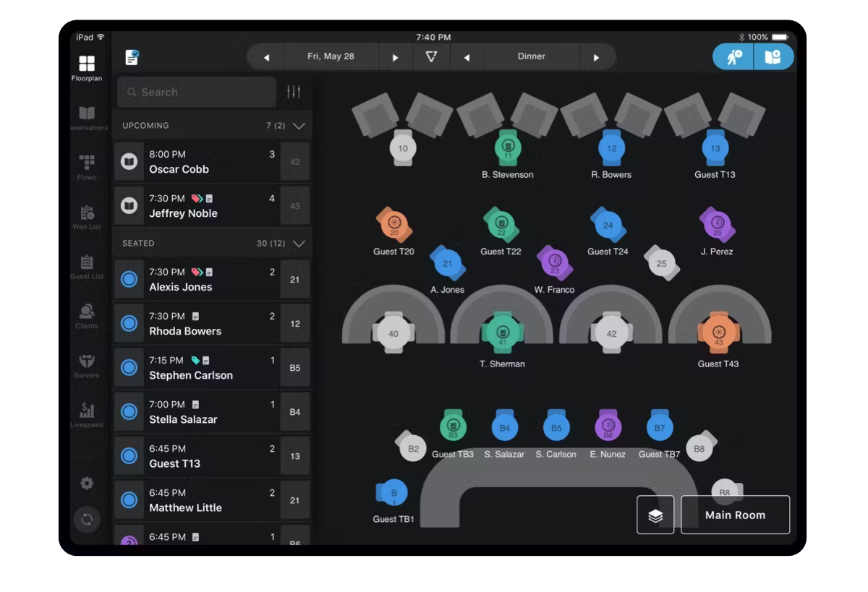Image resolution: width=868 pixels, height=592 pixels.
Task: Open the Reservations book icon in sidebar
Action: [x=87, y=114]
